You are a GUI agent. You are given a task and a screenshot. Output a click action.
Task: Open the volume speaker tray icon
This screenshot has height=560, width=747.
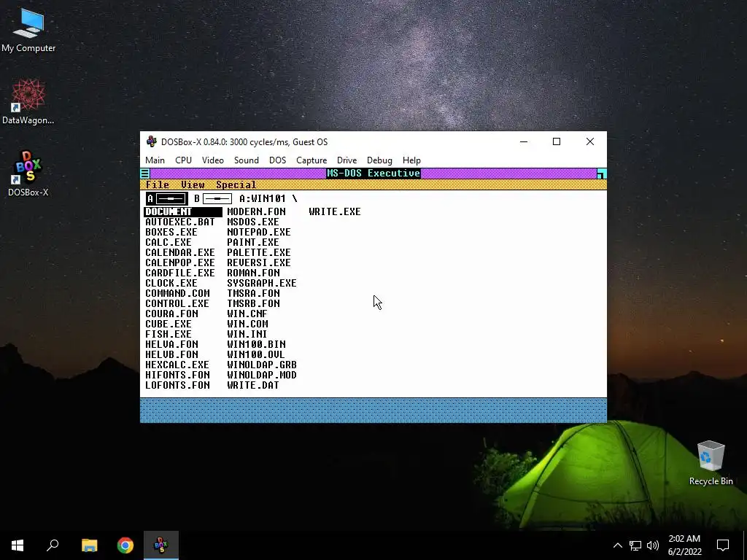[653, 545]
